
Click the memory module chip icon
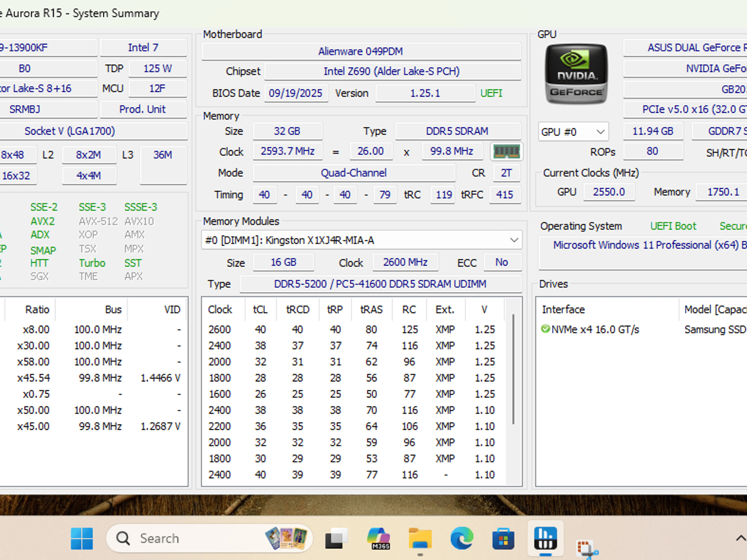point(506,151)
